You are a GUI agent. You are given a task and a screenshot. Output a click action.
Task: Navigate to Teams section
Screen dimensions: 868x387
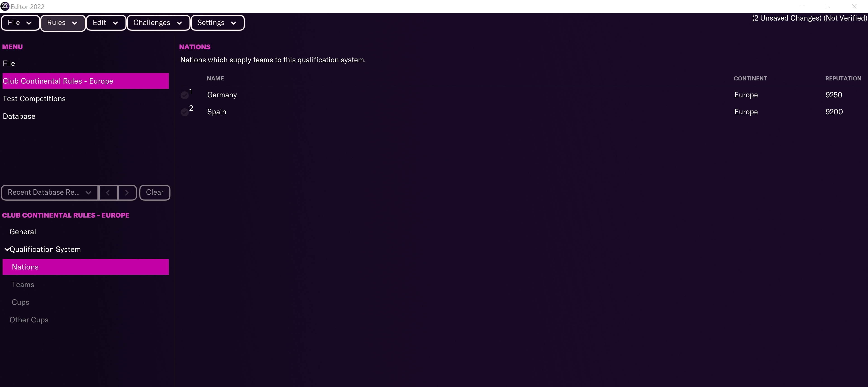(23, 284)
